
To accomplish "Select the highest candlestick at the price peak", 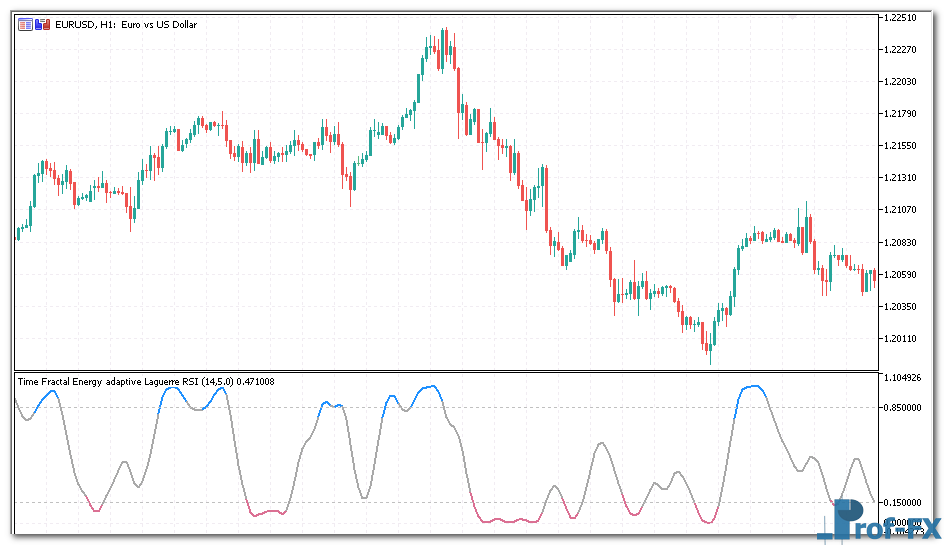I will 443,45.
